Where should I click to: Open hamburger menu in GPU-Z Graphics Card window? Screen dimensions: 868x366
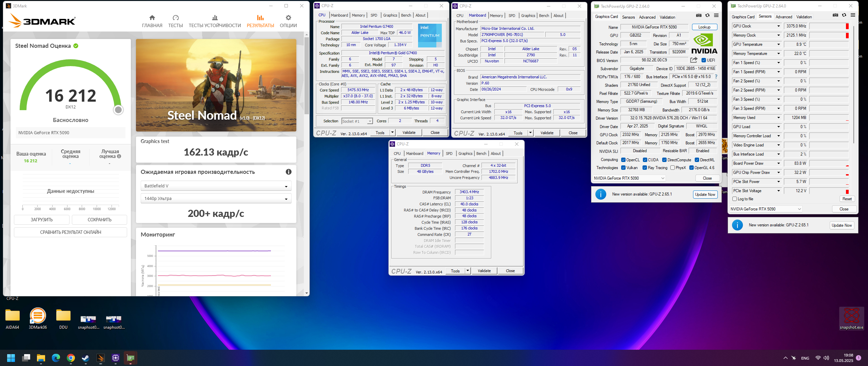716,15
